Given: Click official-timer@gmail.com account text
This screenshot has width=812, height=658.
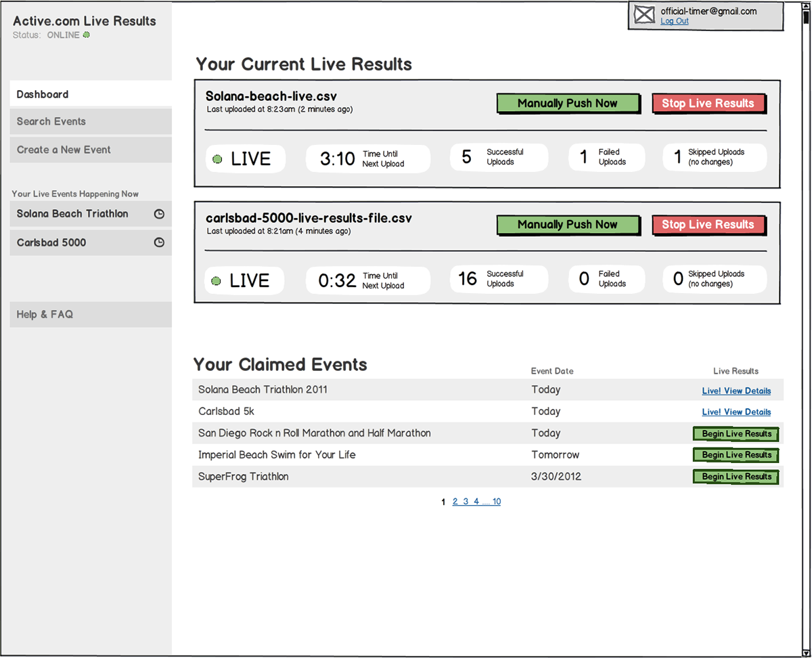Looking at the screenshot, I should (708, 12).
